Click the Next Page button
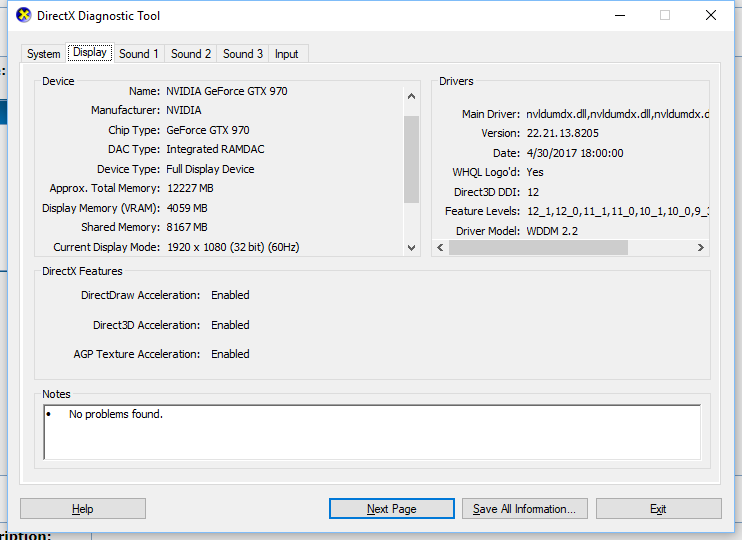The width and height of the screenshot is (742, 540). click(x=391, y=509)
